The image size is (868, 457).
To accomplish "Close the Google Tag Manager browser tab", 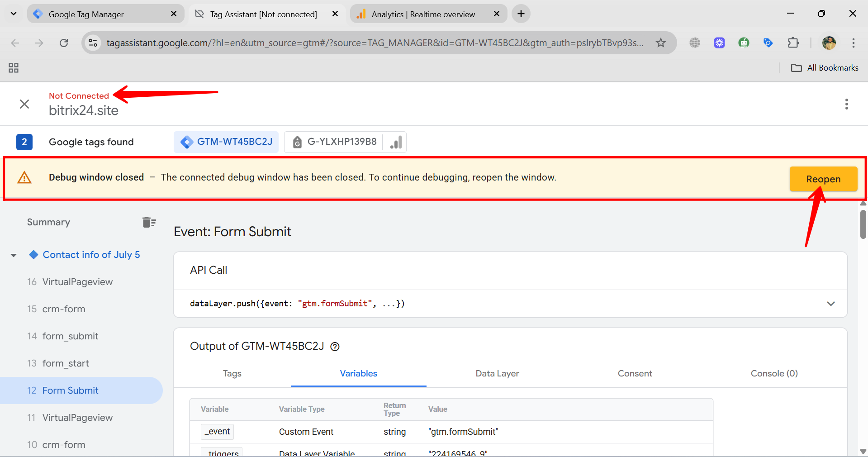I will (x=174, y=14).
